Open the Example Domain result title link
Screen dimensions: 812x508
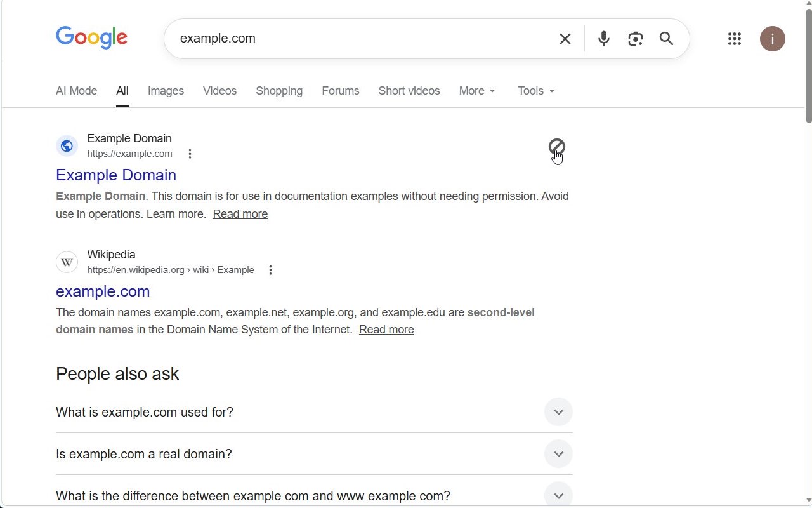(x=116, y=175)
